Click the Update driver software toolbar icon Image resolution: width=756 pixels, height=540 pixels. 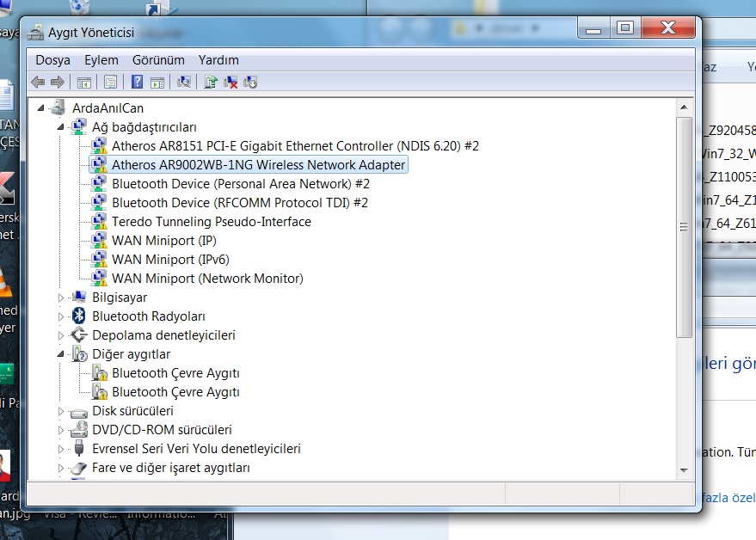coord(210,83)
